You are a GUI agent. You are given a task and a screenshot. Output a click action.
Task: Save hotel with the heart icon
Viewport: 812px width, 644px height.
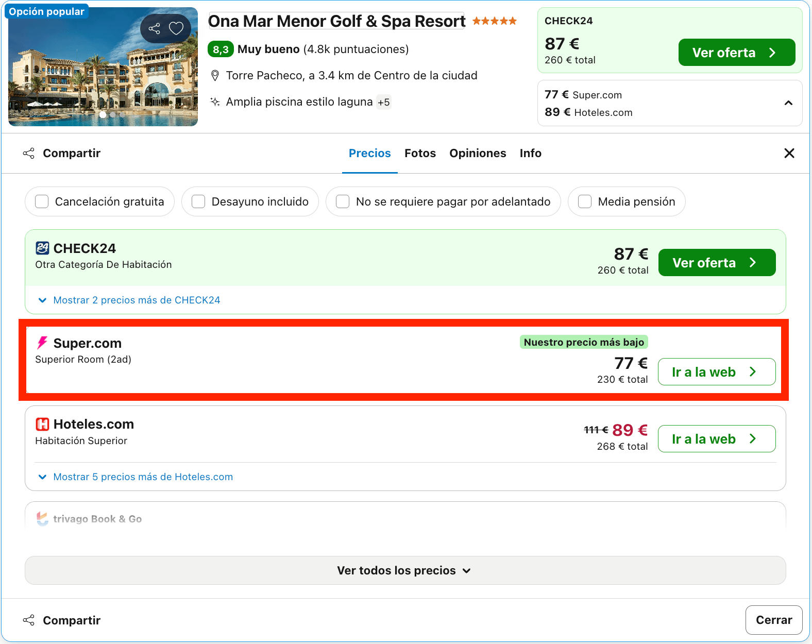click(x=176, y=28)
